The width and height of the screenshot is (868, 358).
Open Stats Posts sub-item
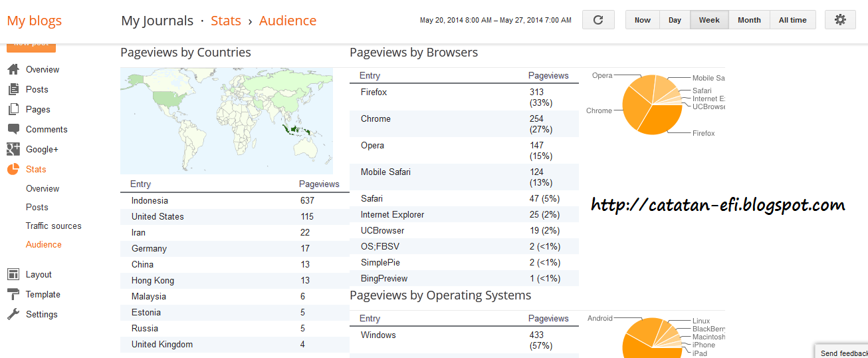pos(37,207)
